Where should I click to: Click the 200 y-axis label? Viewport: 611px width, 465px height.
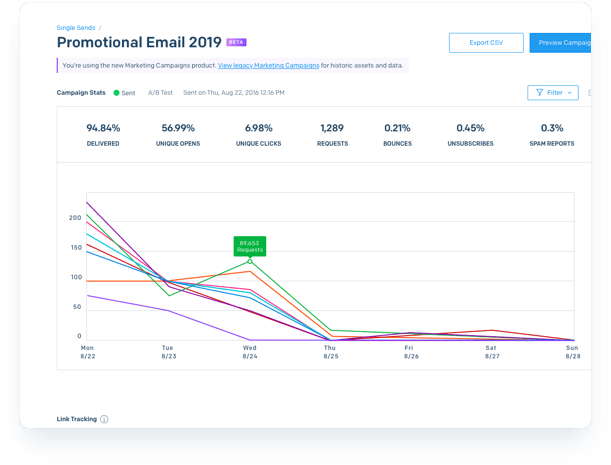75,218
